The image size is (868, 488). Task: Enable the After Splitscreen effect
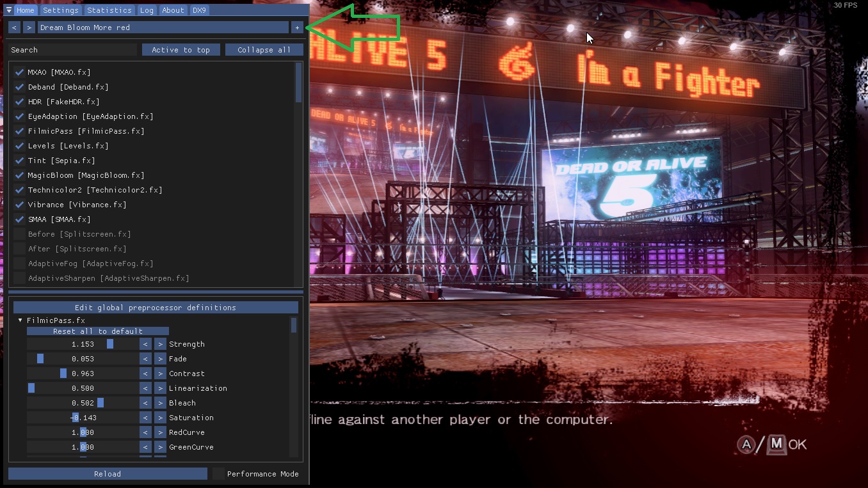19,249
